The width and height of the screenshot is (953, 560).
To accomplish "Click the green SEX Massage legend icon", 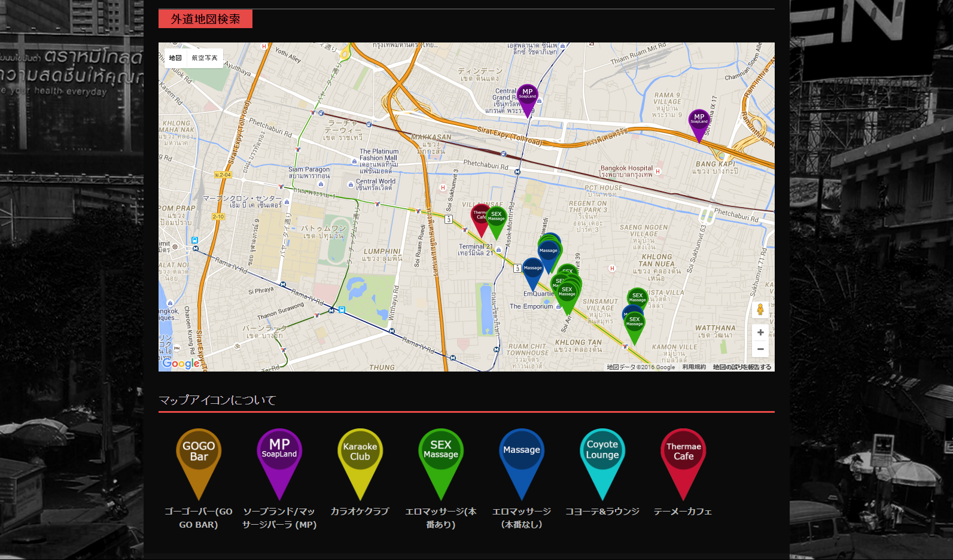I will point(441,456).
